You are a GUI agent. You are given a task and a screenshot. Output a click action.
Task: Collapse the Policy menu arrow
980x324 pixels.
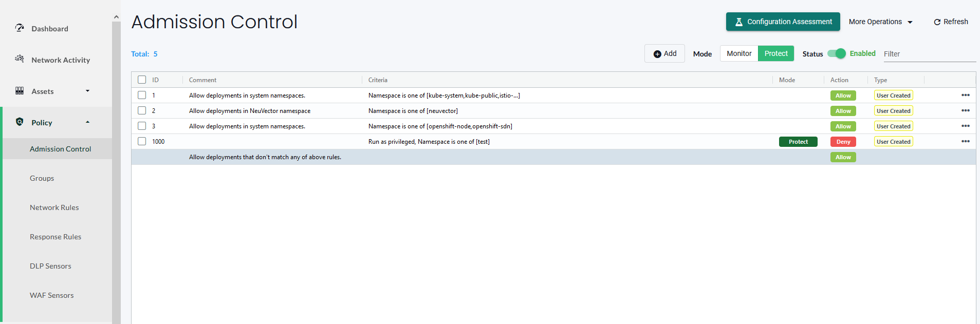[87, 122]
